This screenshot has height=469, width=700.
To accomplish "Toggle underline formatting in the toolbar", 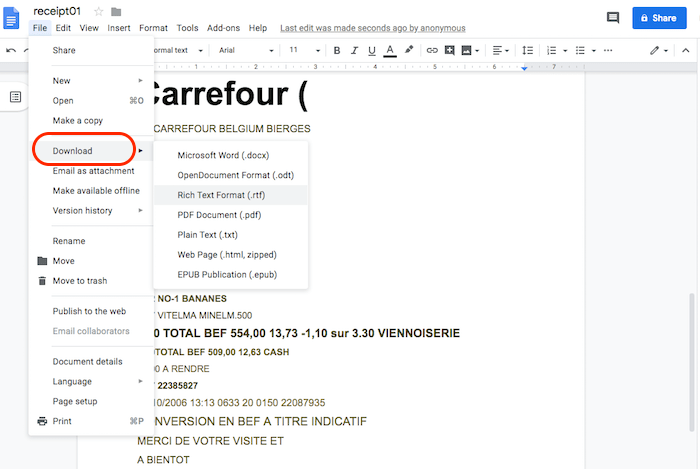I will (x=372, y=50).
